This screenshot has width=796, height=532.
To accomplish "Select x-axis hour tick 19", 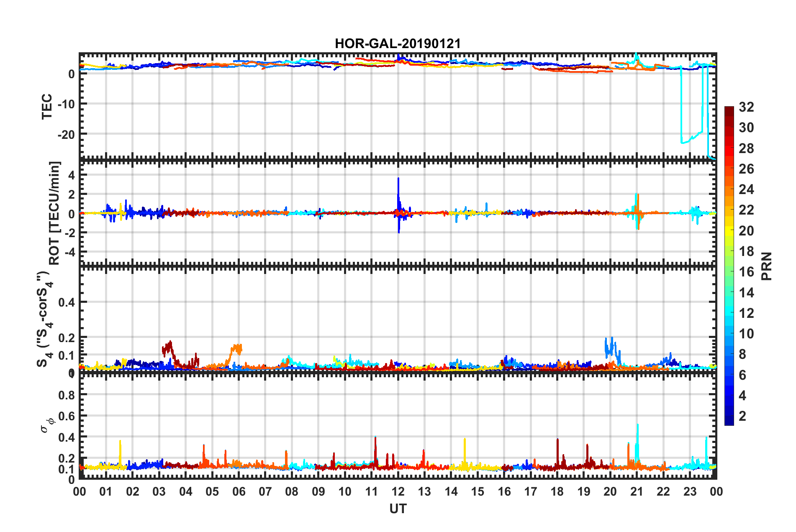I will tap(584, 492).
